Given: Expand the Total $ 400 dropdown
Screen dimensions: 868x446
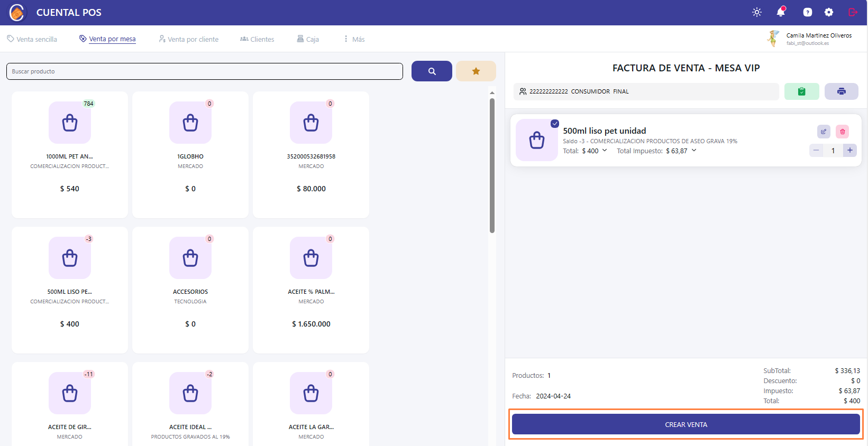Looking at the screenshot, I should pyautogui.click(x=605, y=151).
